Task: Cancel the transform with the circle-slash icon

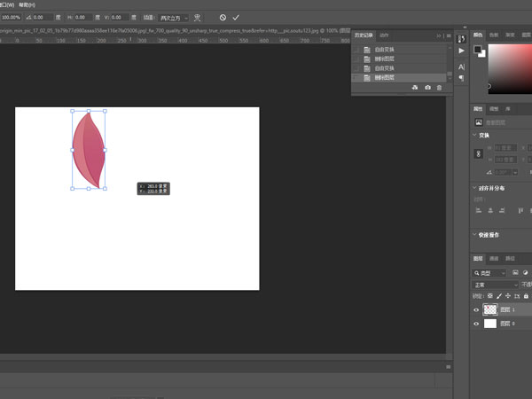Action: [x=223, y=17]
